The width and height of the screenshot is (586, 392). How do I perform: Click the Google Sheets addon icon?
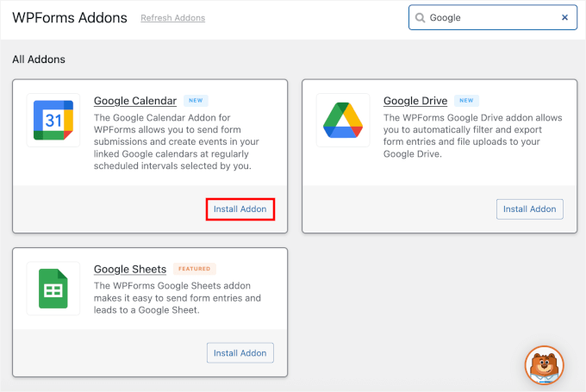53,289
